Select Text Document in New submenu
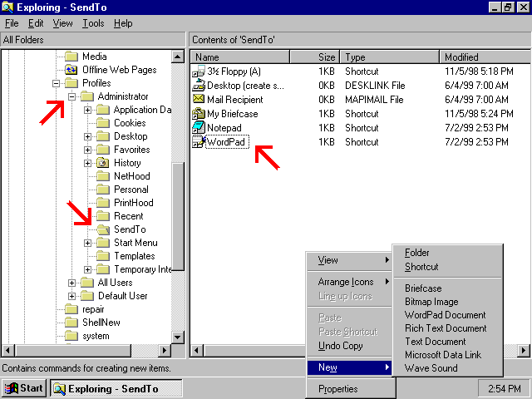This screenshot has height=399, width=532. click(x=447, y=342)
